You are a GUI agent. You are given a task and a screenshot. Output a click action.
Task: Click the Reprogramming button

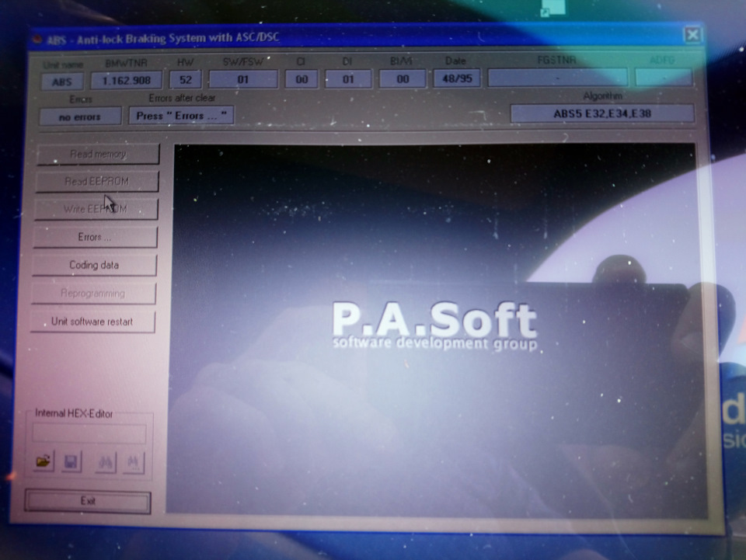click(x=93, y=294)
